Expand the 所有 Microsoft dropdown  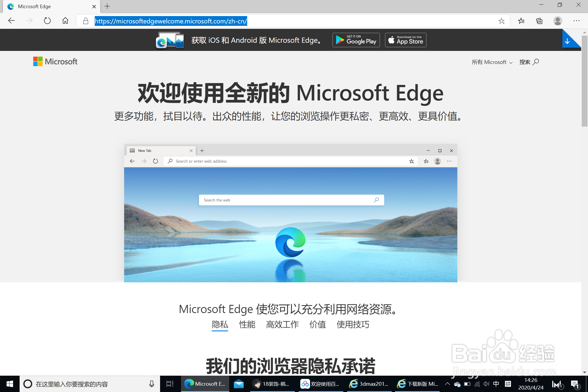click(492, 62)
